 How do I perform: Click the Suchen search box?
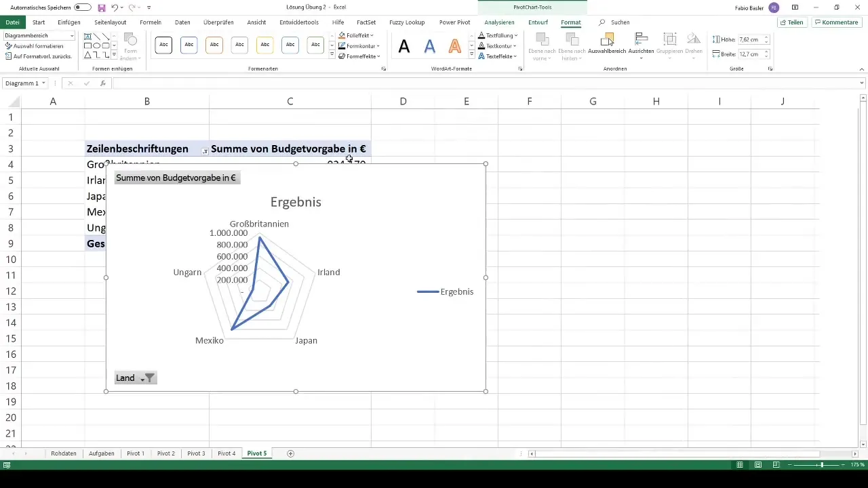tap(614, 22)
